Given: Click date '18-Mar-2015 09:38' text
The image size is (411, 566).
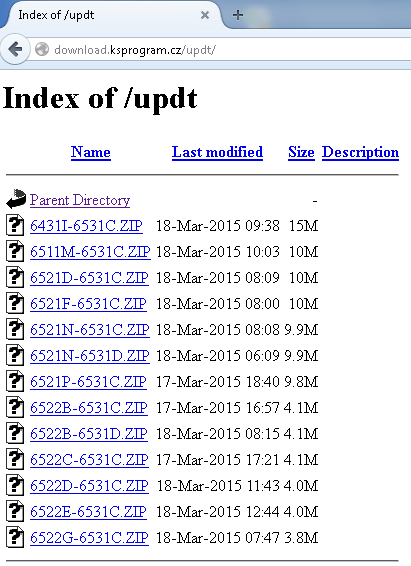Looking at the screenshot, I should tap(218, 226).
